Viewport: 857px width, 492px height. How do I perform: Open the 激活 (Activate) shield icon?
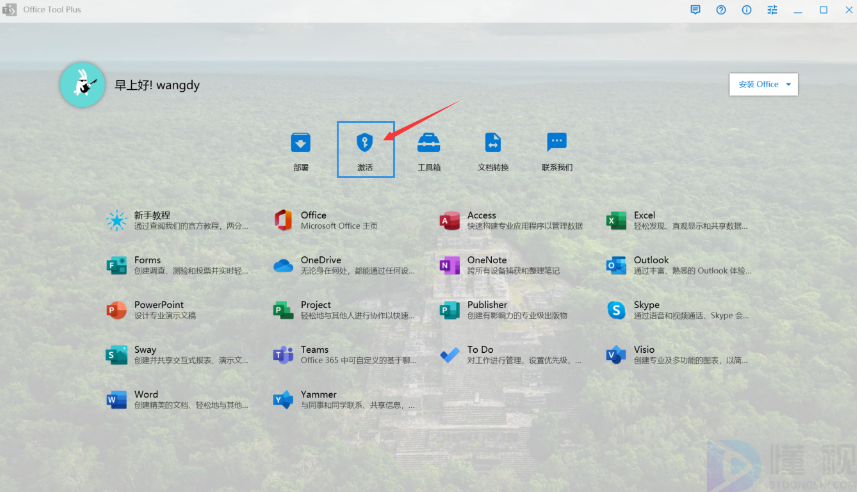click(365, 143)
